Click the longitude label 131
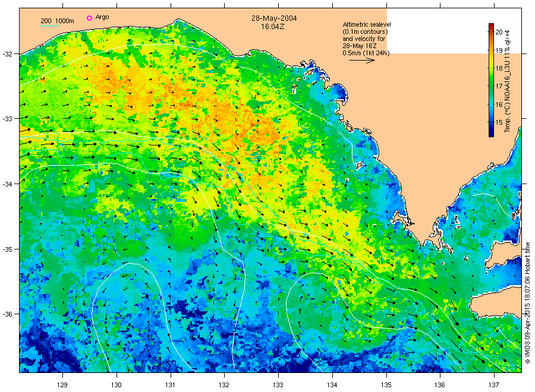The image size is (535, 392). click(170, 385)
